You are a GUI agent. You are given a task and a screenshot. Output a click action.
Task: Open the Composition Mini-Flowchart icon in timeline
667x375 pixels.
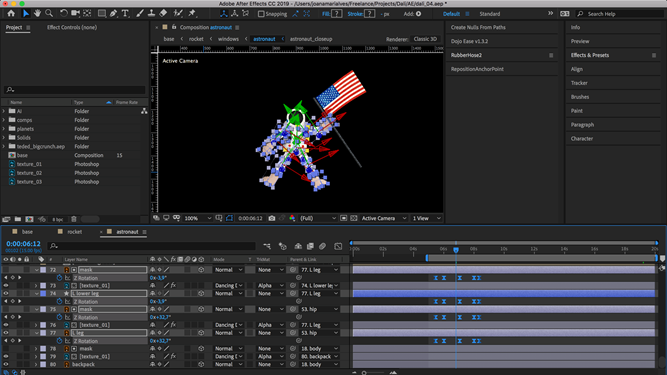tap(267, 246)
